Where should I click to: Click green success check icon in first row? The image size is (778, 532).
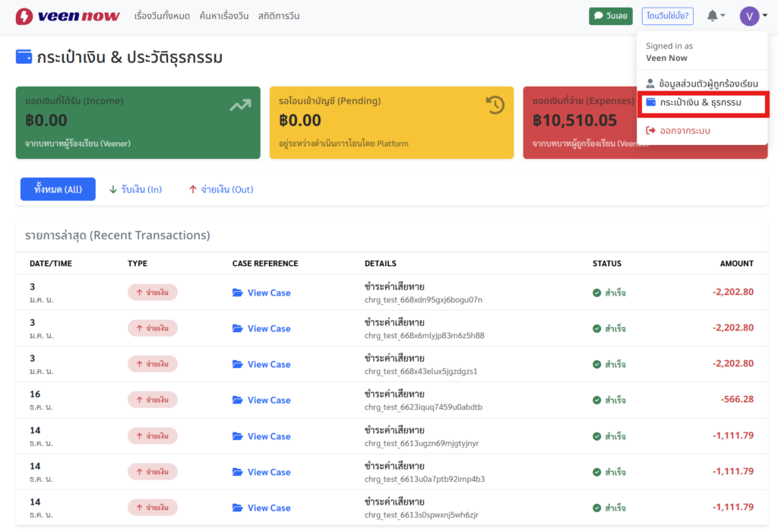point(597,293)
